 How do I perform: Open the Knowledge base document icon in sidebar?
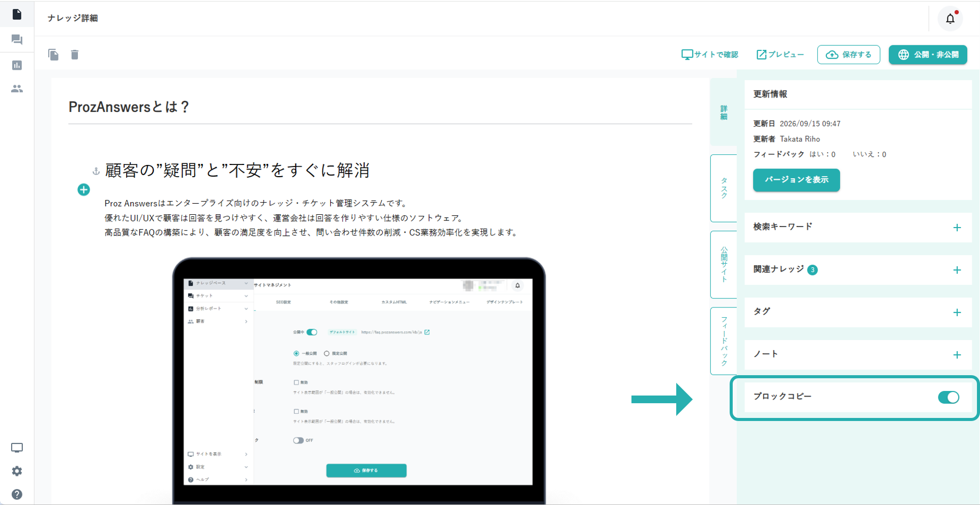17,14
